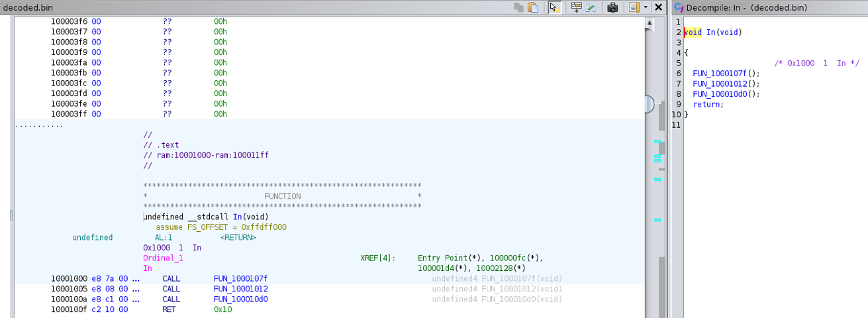Image resolution: width=868 pixels, height=318 pixels.
Task: Click the Decompile panel Cf icon
Action: 679,7
